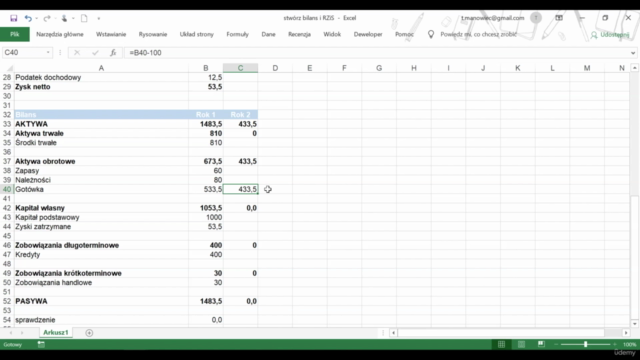Select the Arkusz1 sheet tab
Viewport: 640px width, 360px height.
(x=56, y=333)
